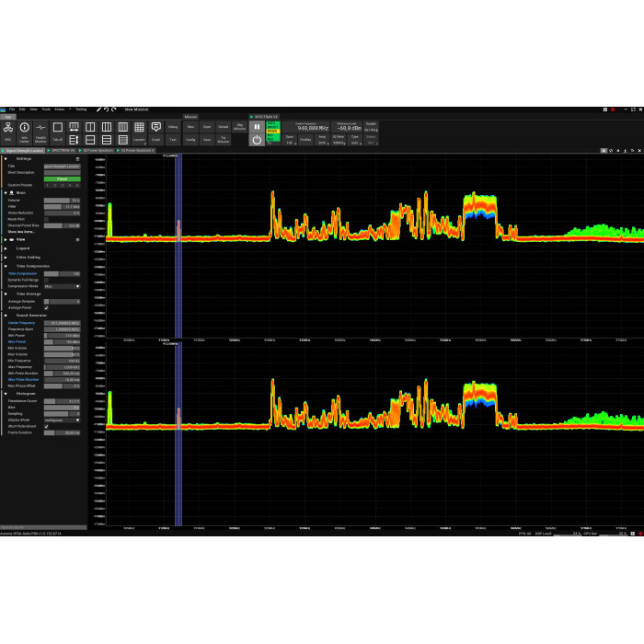Click the Show less items link

[x=21, y=231]
